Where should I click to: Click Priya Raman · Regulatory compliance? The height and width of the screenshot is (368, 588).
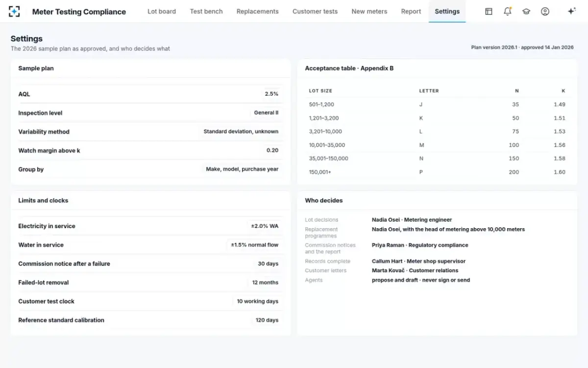coord(420,245)
